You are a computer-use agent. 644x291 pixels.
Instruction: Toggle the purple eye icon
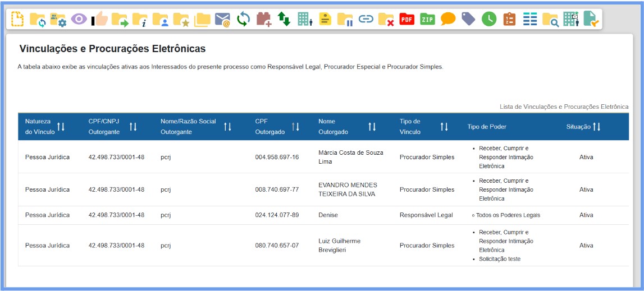[79, 19]
